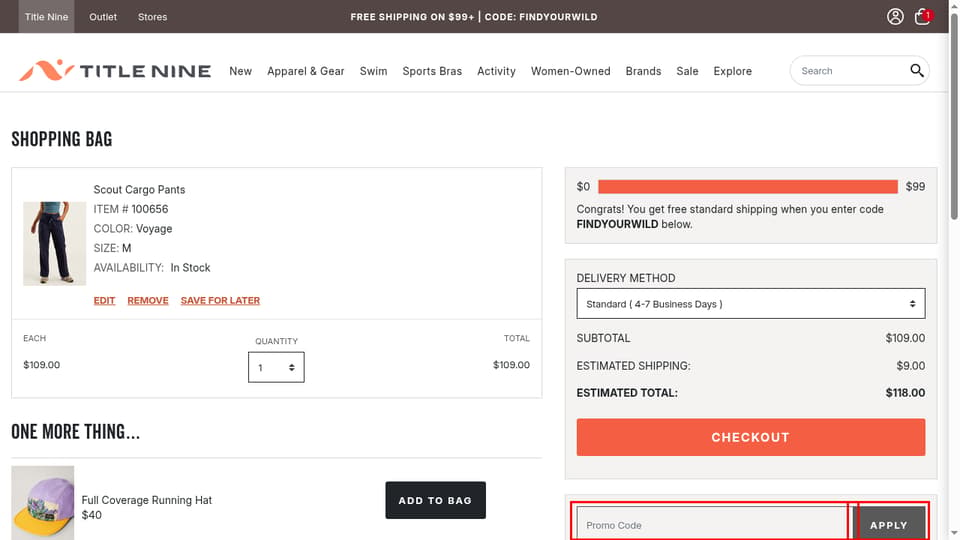Select the estimated shipping $9.00 value
The image size is (960, 540).
910,366
